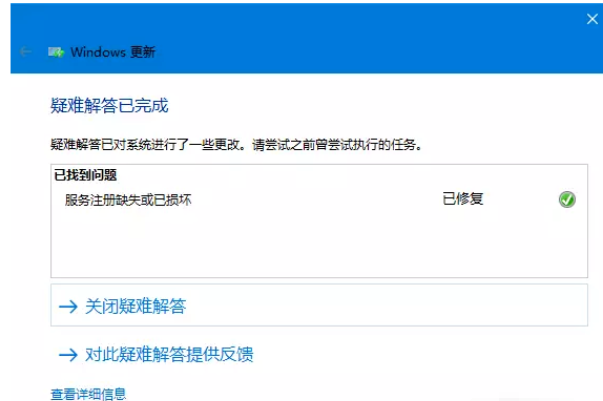
Task: Open 查看详细信息 link
Action: pyautogui.click(x=88, y=394)
